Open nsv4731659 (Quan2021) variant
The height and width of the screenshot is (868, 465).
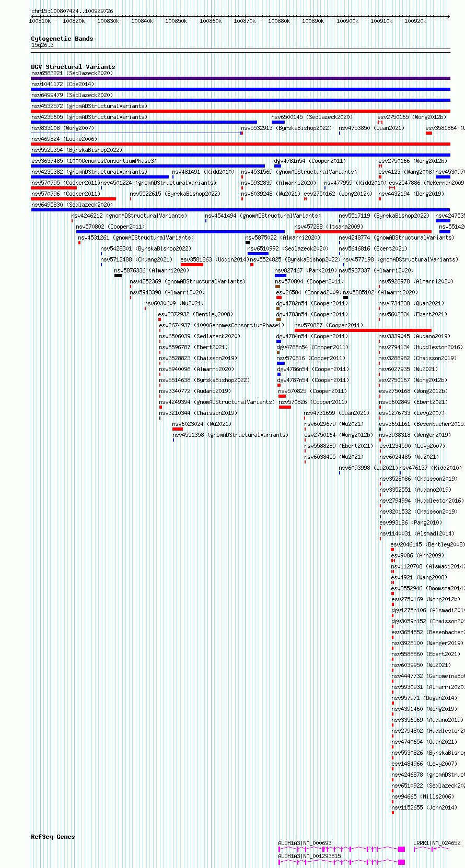[337, 413]
